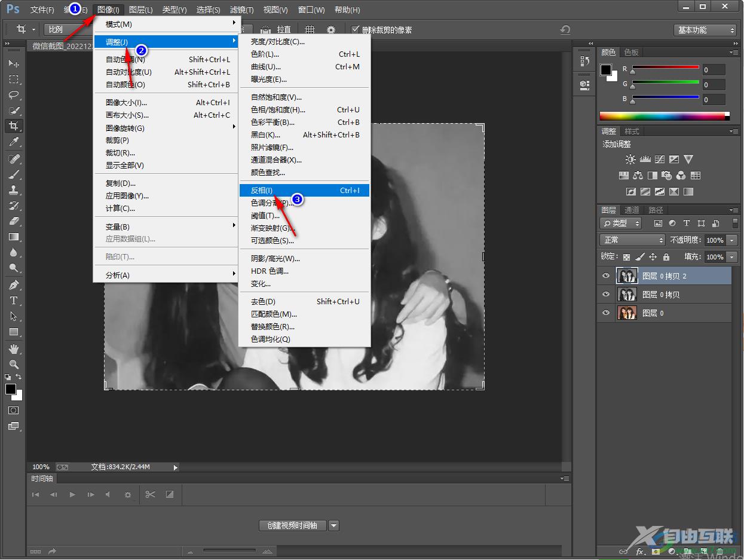Add an Invert adjustment from Adjustments panel
Image resolution: width=744 pixels, height=560 pixels.
(x=630, y=192)
